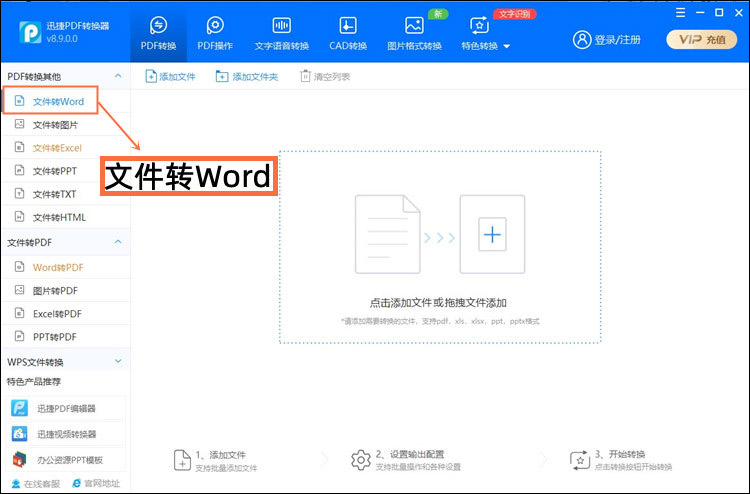Switch to the PDF操作 tab

pos(215,33)
